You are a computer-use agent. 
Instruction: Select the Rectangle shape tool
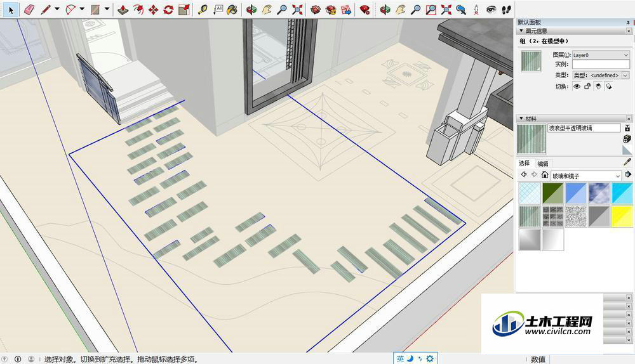pos(96,10)
